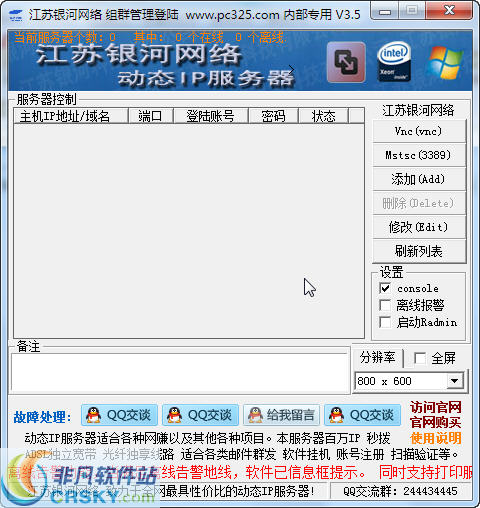The height and width of the screenshot is (508, 480).
Task: Check the 全屏 fullscreen checkbox
Action: point(419,358)
